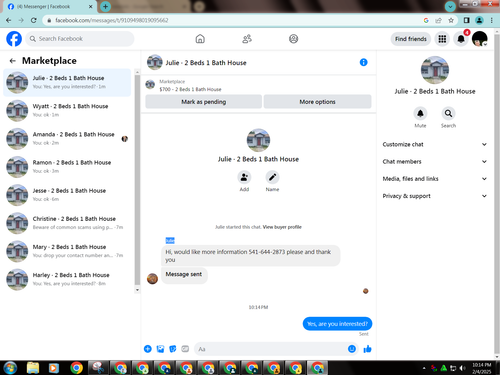
Task: Click the 'Yes, are you interested?' message bubble
Action: pos(337,324)
